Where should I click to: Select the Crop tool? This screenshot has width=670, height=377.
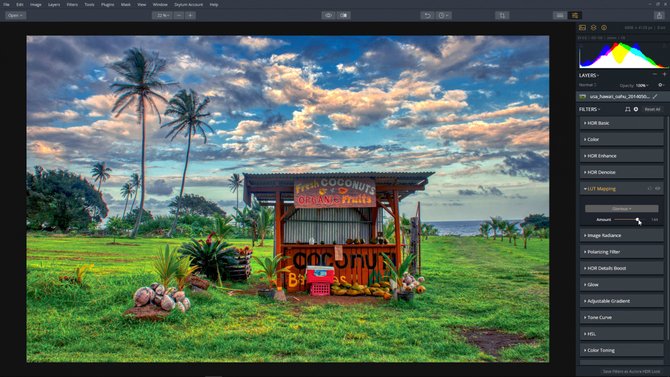502,15
